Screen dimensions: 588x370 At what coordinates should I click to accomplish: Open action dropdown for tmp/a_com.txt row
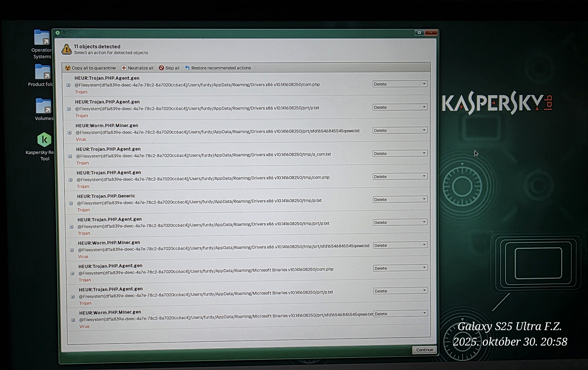click(x=400, y=153)
